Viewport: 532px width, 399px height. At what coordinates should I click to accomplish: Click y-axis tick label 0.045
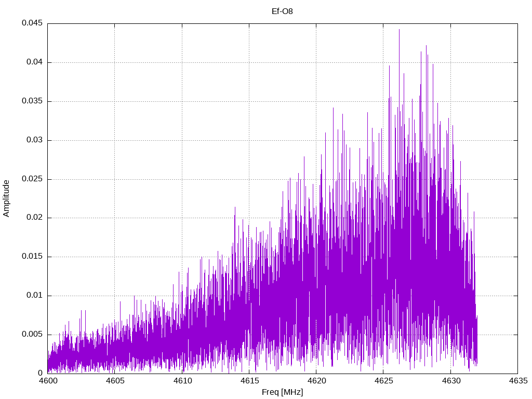32,23
